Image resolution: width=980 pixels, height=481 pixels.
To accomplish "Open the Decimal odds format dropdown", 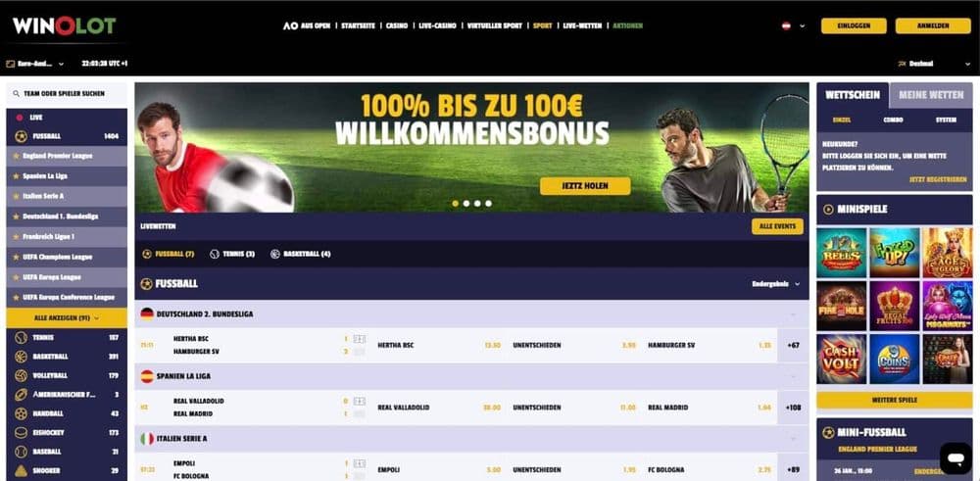I will coord(934,64).
